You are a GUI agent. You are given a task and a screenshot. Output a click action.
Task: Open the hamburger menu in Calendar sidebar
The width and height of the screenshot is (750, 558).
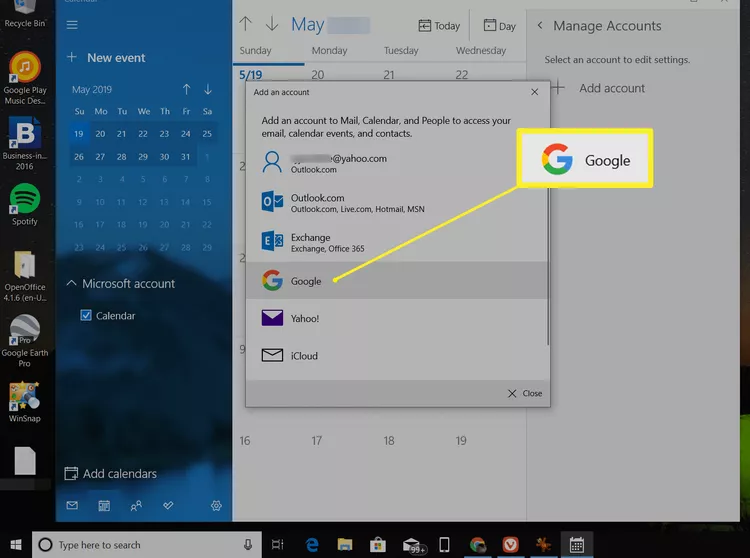[x=72, y=25]
